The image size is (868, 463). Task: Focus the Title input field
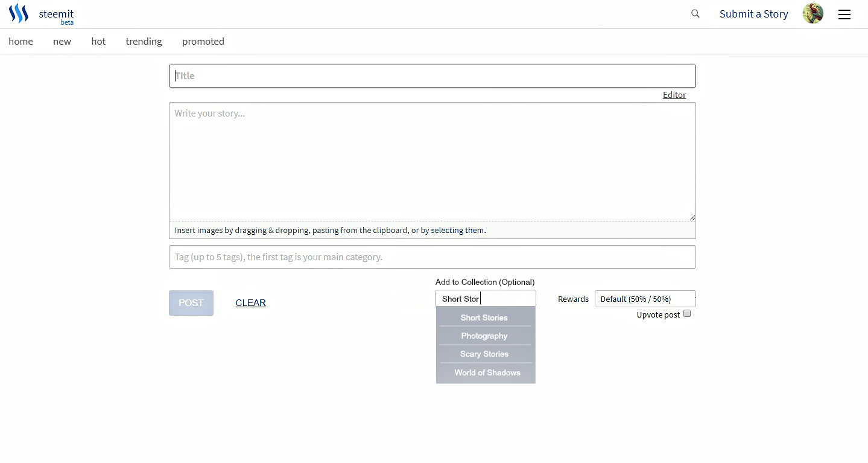tap(432, 76)
